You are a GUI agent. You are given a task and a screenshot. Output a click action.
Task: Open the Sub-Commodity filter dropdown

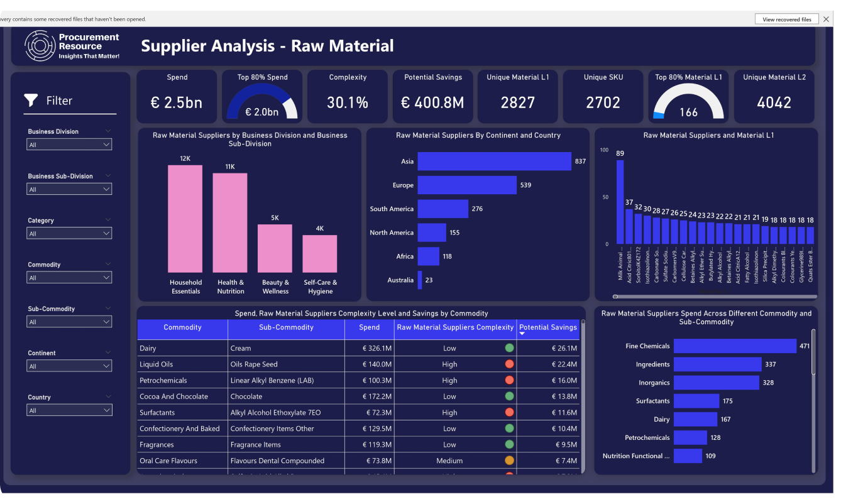tap(69, 322)
